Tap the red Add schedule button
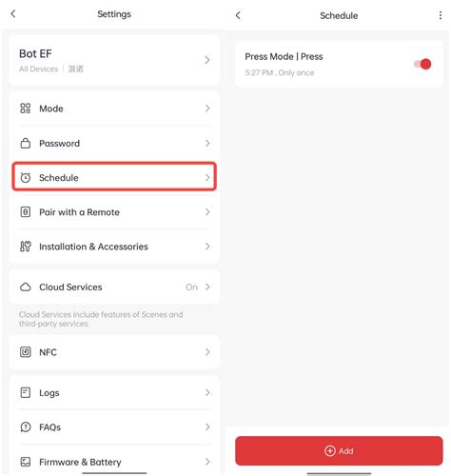 (x=339, y=450)
